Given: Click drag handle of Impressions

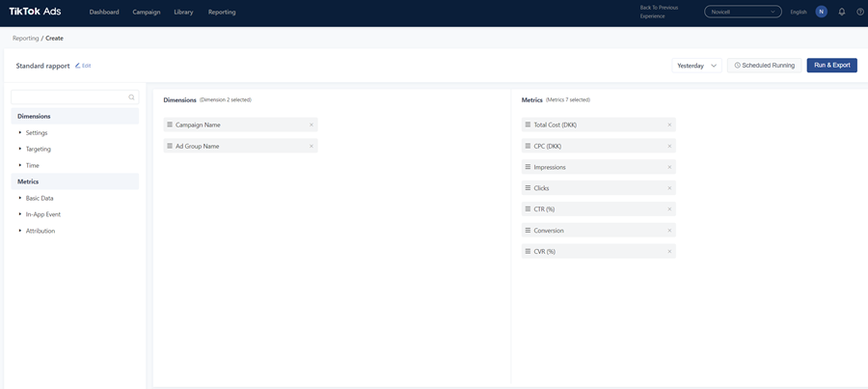Looking at the screenshot, I should (529, 167).
